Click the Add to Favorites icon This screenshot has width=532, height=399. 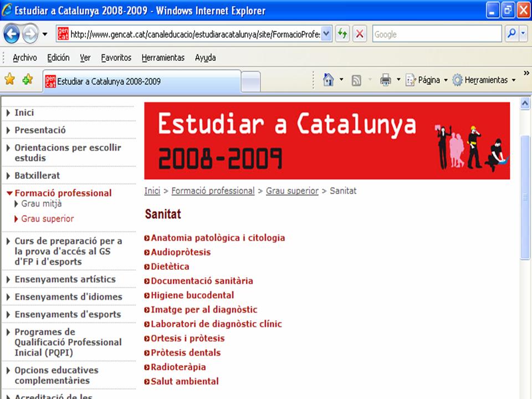[28, 80]
